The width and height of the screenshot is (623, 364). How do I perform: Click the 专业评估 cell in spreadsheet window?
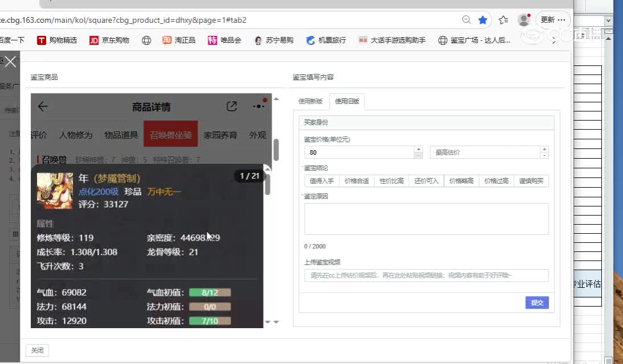pyautogui.click(x=587, y=284)
